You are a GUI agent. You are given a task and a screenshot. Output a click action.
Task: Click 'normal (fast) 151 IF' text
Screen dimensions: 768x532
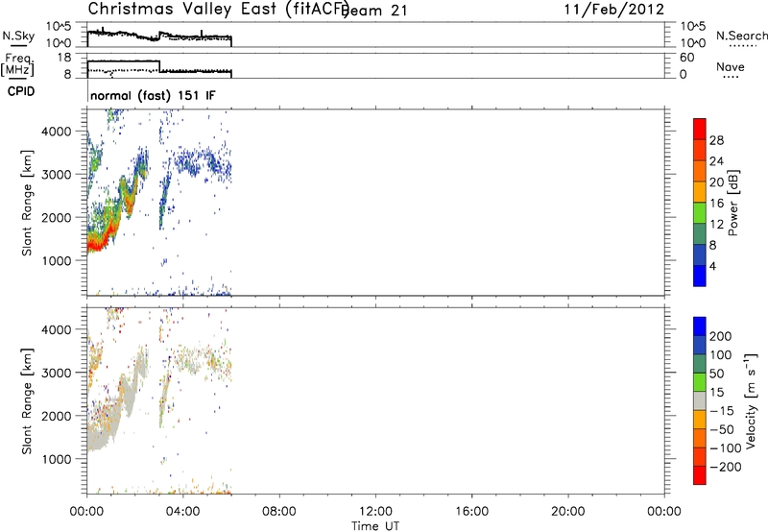coord(153,95)
